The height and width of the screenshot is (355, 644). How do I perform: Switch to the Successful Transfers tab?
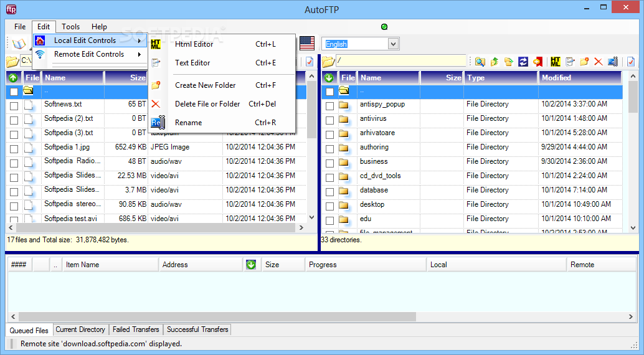[197, 329]
